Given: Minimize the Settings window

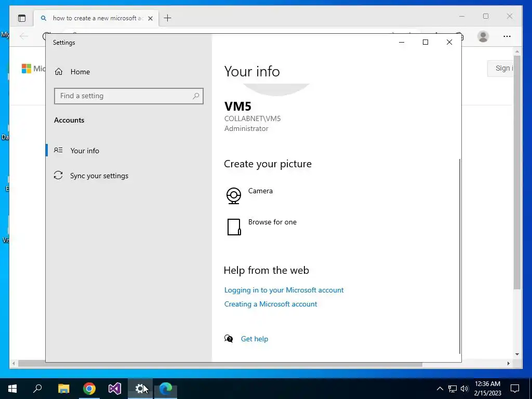Looking at the screenshot, I should pyautogui.click(x=402, y=42).
